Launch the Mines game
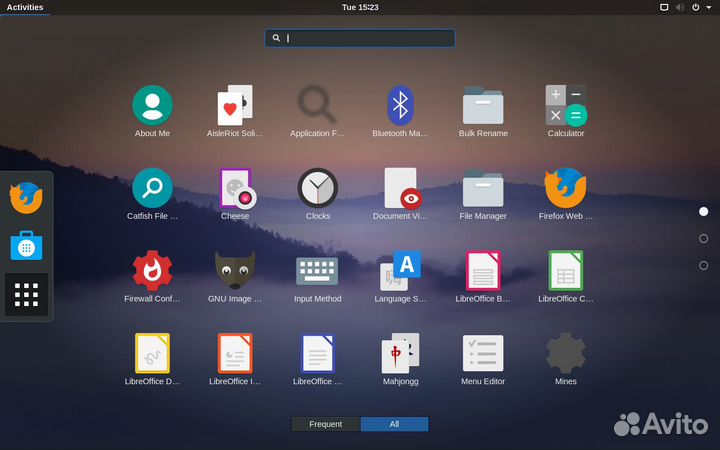This screenshot has height=450, width=720. [566, 359]
